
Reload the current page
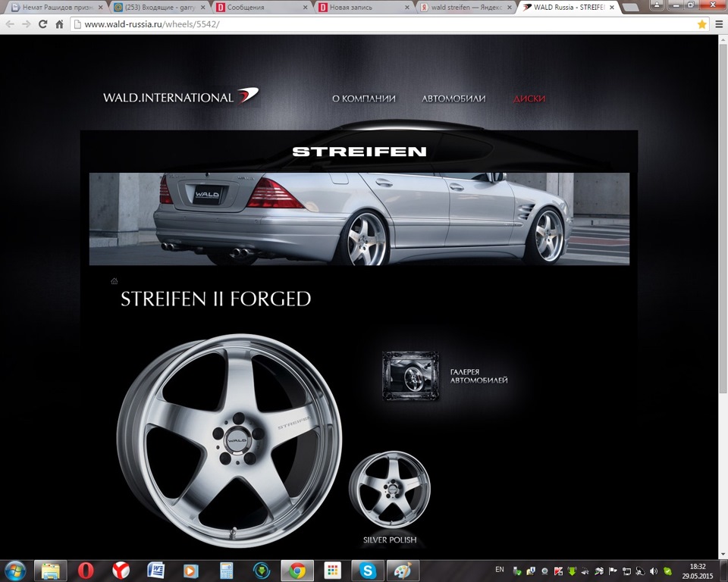(x=44, y=23)
